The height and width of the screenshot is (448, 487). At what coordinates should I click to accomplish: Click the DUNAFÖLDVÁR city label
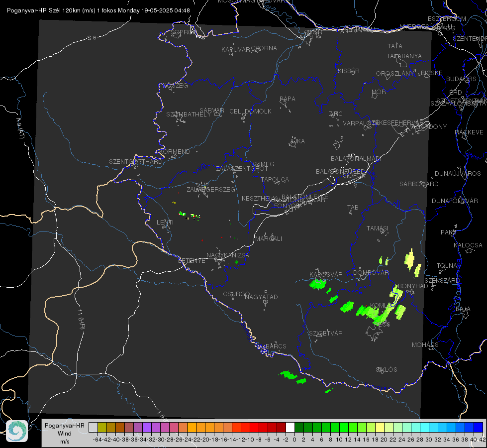(x=455, y=201)
